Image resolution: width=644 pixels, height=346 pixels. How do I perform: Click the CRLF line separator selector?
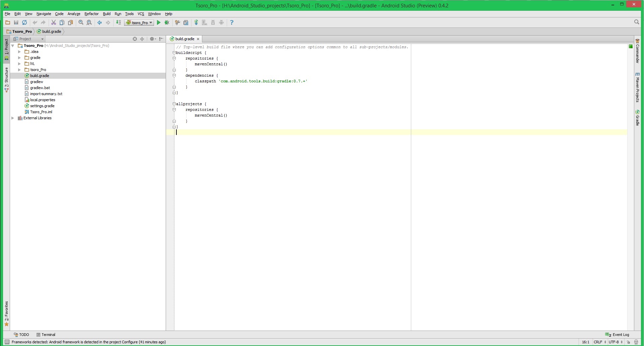[600, 342]
